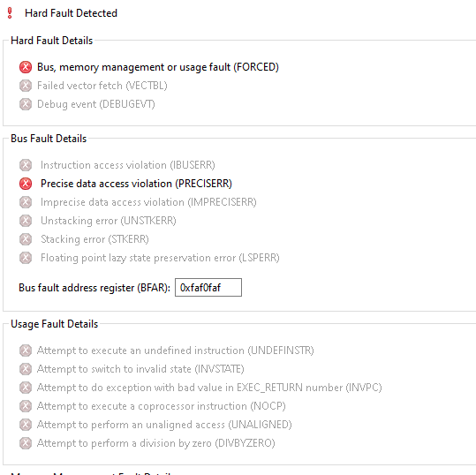The height and width of the screenshot is (475, 476).
Task: Click the red exclamation Hard Fault Detected icon
Action: pos(10,13)
